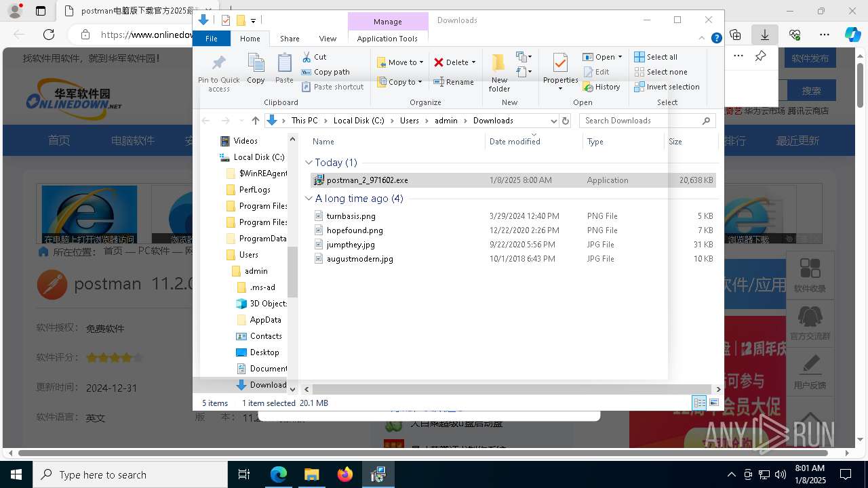Navigate up one folder level
This screenshot has width=868, height=488.
(x=255, y=121)
